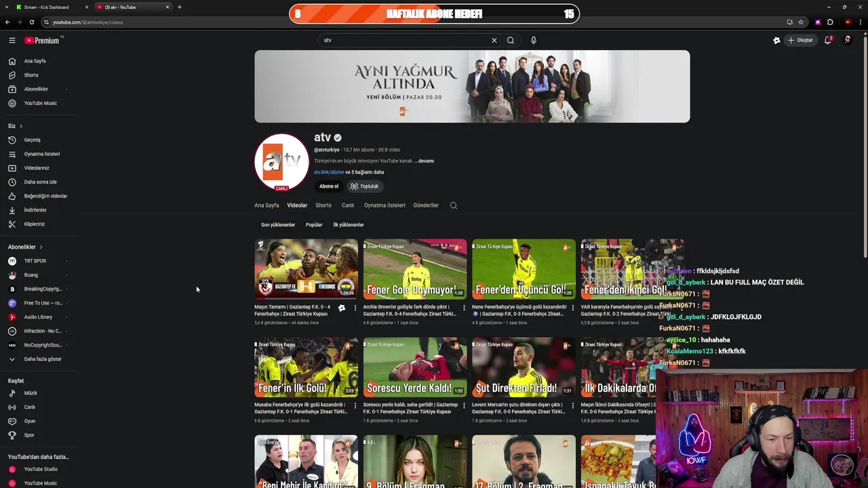Click the Aynı Yağmur Altında channel banner
Image resolution: width=868 pixels, height=488 pixels.
[x=472, y=86]
